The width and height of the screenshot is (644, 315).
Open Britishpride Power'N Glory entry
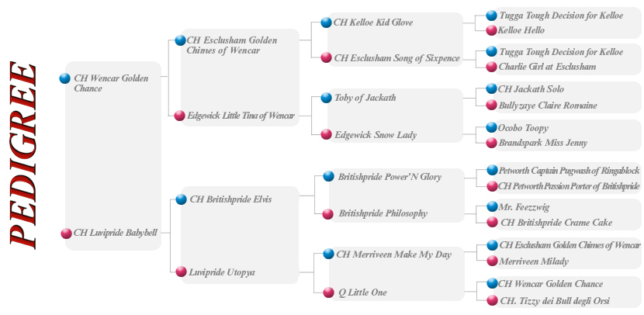(390, 177)
